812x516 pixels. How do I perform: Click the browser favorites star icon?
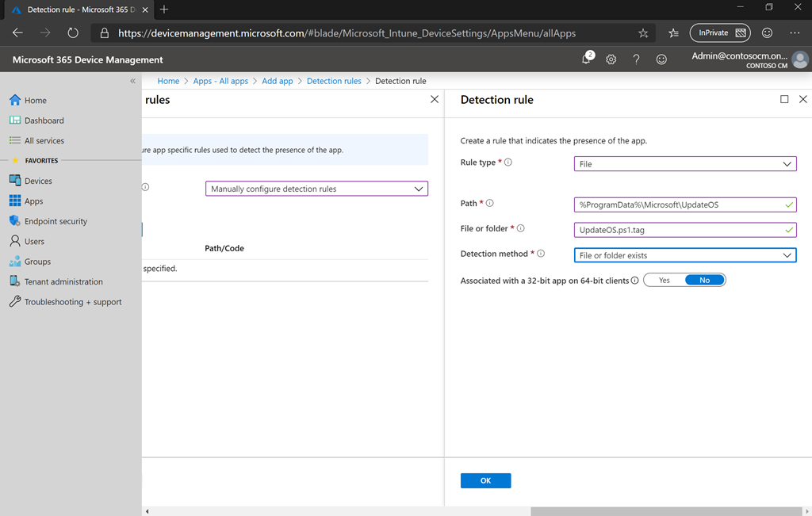pos(643,33)
